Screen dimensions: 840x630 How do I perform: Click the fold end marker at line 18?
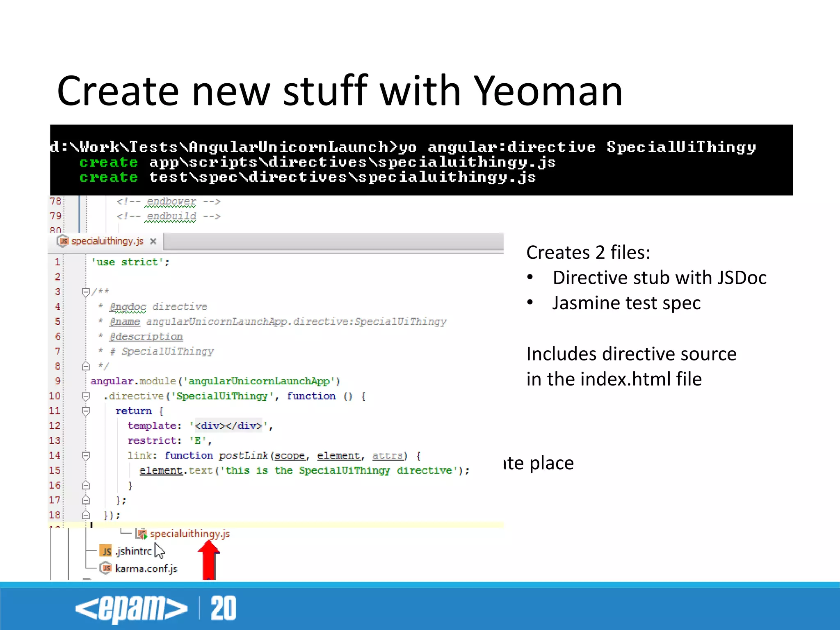click(x=86, y=515)
